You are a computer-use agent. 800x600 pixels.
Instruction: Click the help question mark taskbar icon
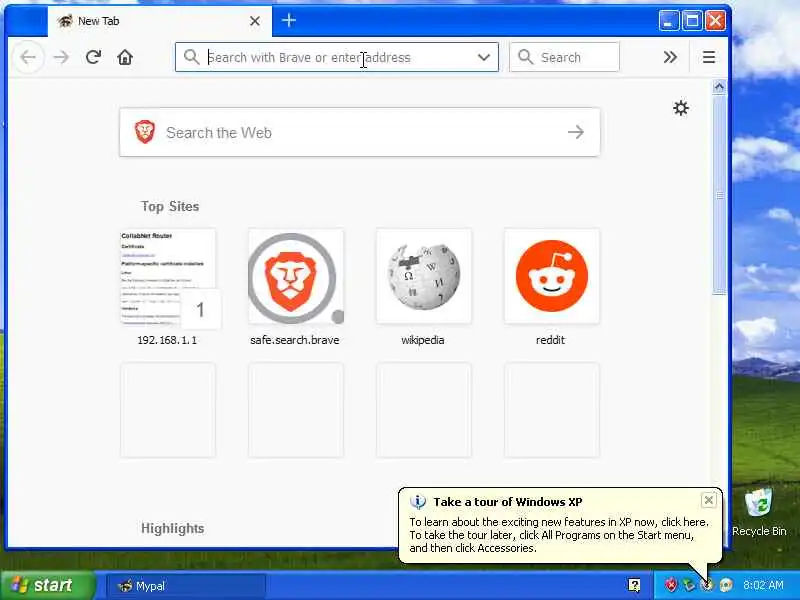[x=634, y=585]
